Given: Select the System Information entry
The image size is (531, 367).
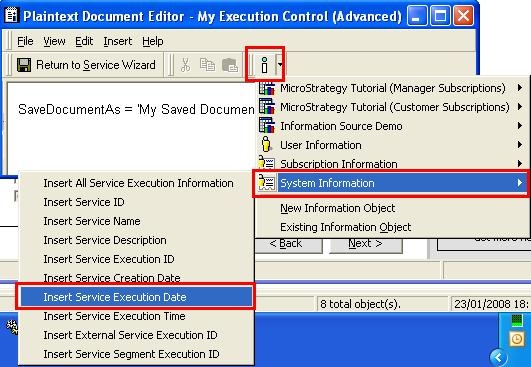Looking at the screenshot, I should pos(392,183).
